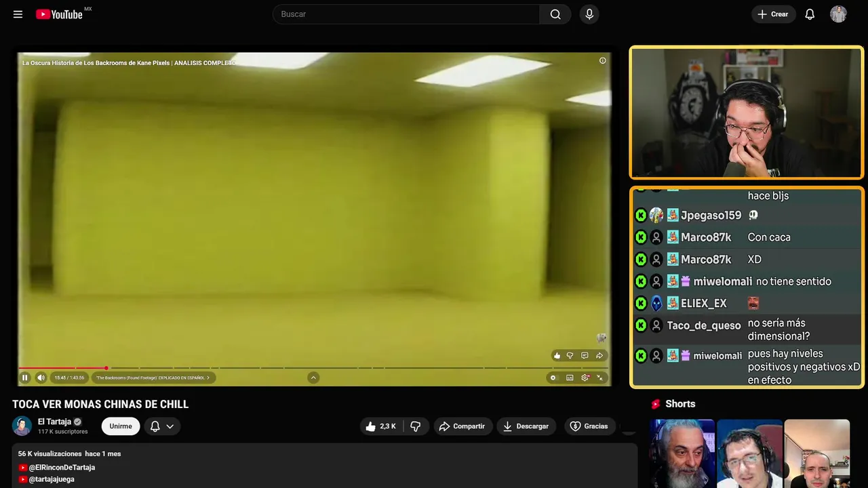This screenshot has width=868, height=488.
Task: Dislike the video from player overlay
Action: tap(570, 356)
